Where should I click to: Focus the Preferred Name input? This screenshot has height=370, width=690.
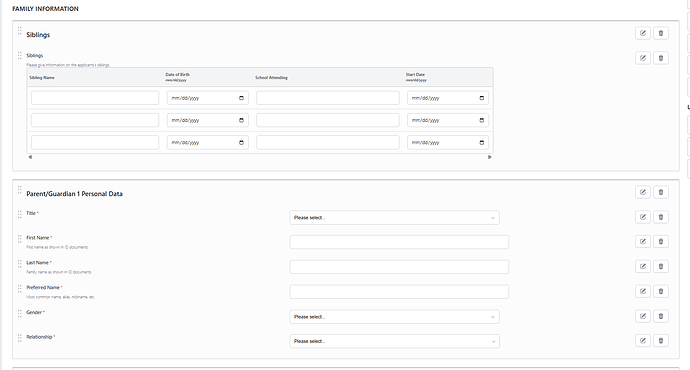click(x=399, y=292)
